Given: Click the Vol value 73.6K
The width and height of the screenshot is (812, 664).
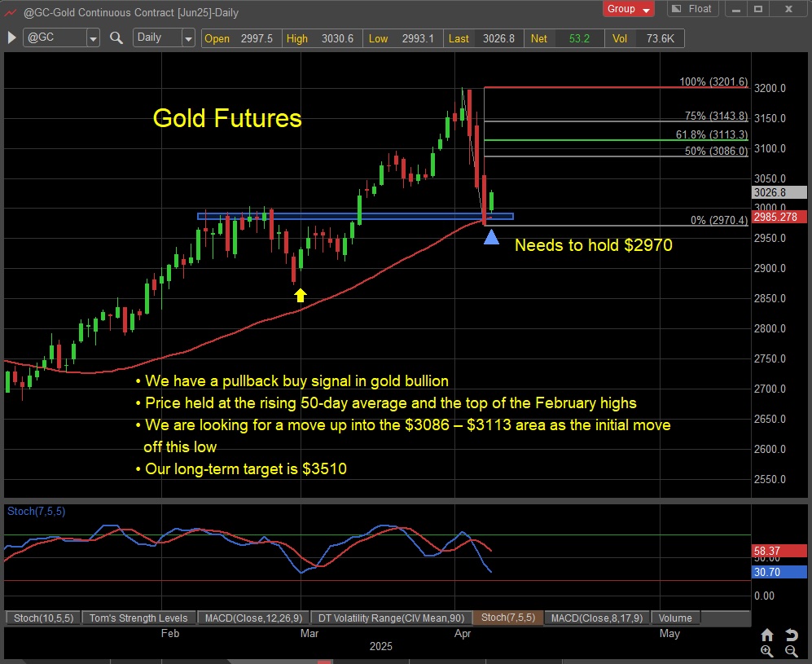Looking at the screenshot, I should coord(661,39).
